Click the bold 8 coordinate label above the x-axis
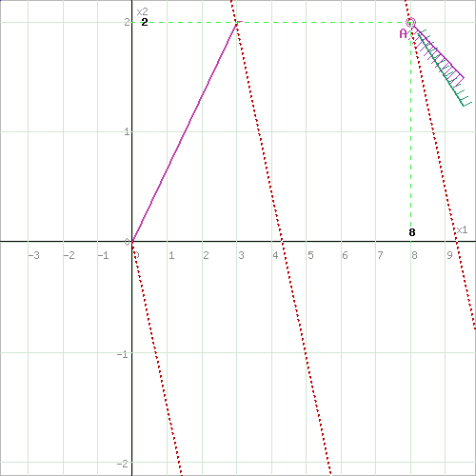Viewport: 476px width, 476px height. (x=412, y=232)
